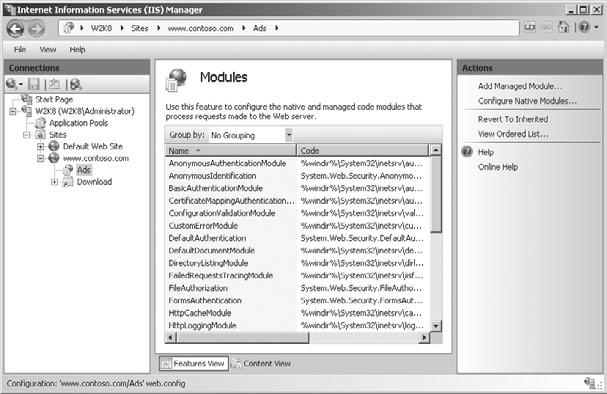This screenshot has width=607, height=394.
Task: Open the dropdown arrow after Ads in address bar
Action: coord(277,28)
